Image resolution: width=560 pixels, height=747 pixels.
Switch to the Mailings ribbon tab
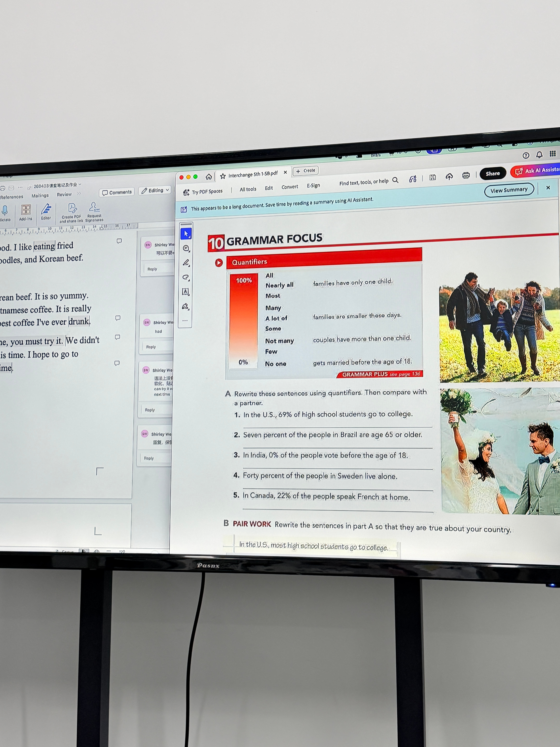[x=40, y=196]
